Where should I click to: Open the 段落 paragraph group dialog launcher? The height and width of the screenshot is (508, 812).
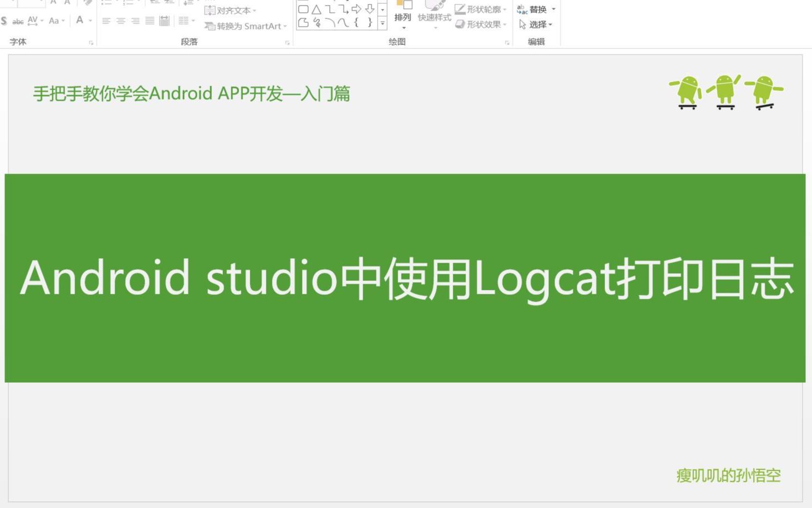pos(288,42)
